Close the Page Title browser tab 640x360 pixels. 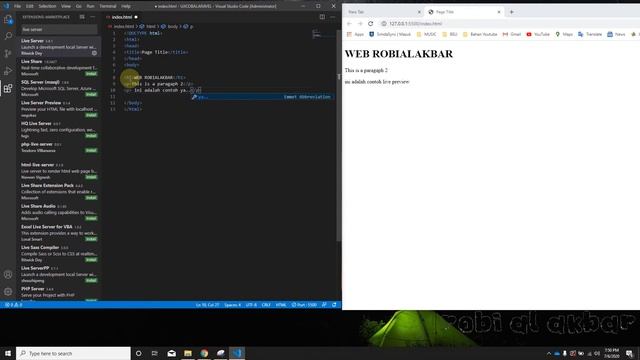[x=499, y=12]
